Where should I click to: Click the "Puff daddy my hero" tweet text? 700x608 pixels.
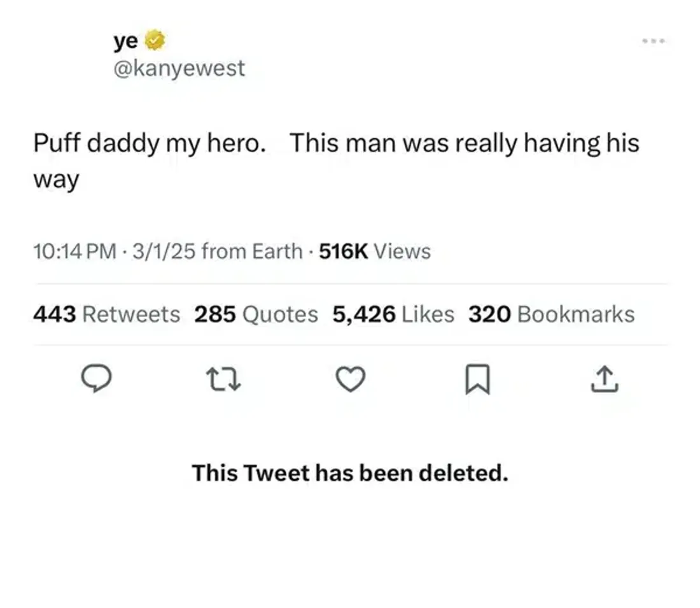[x=150, y=143]
